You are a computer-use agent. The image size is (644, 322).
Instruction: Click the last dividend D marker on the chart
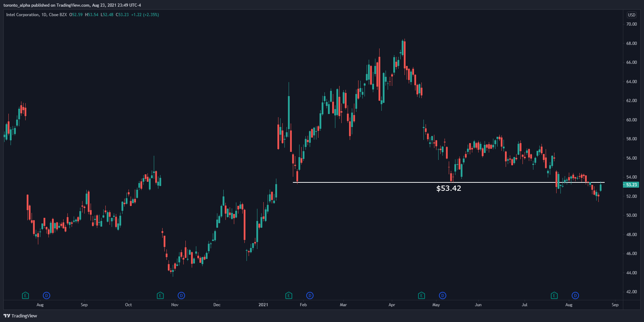click(x=575, y=295)
